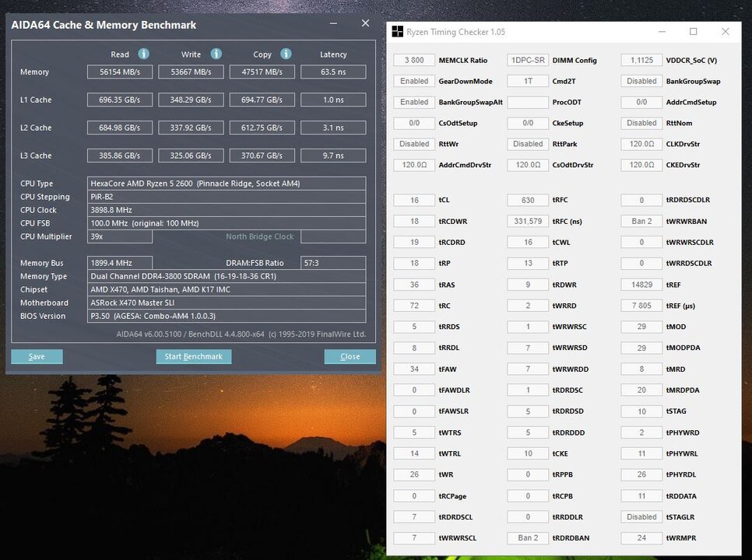Click the Ryzen Timing Checker title bar icon

pyautogui.click(x=398, y=33)
